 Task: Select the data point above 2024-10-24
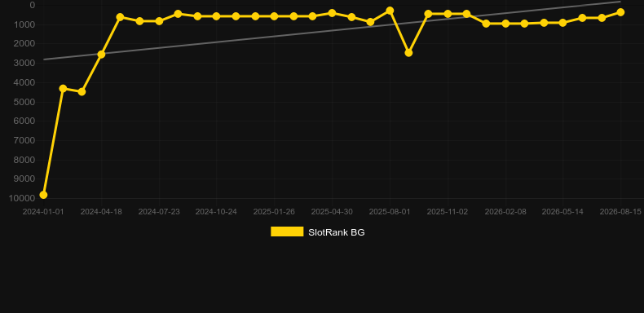tap(217, 16)
